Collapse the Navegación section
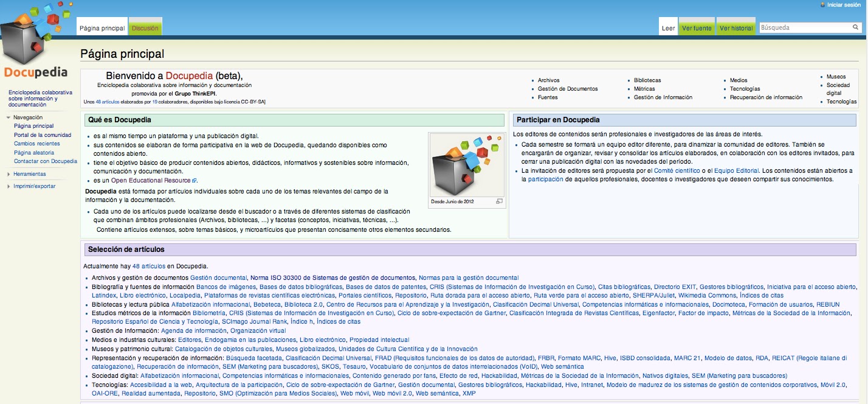868x404 pixels. 7,117
